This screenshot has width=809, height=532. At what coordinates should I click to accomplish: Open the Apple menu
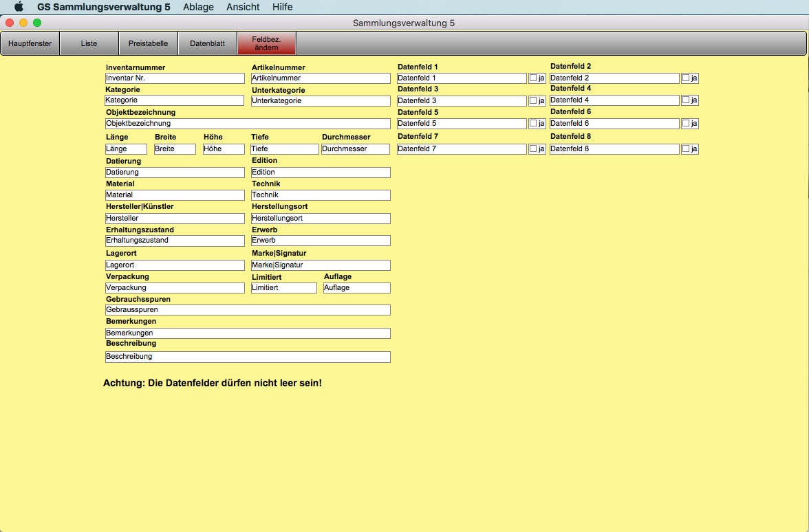19,7
